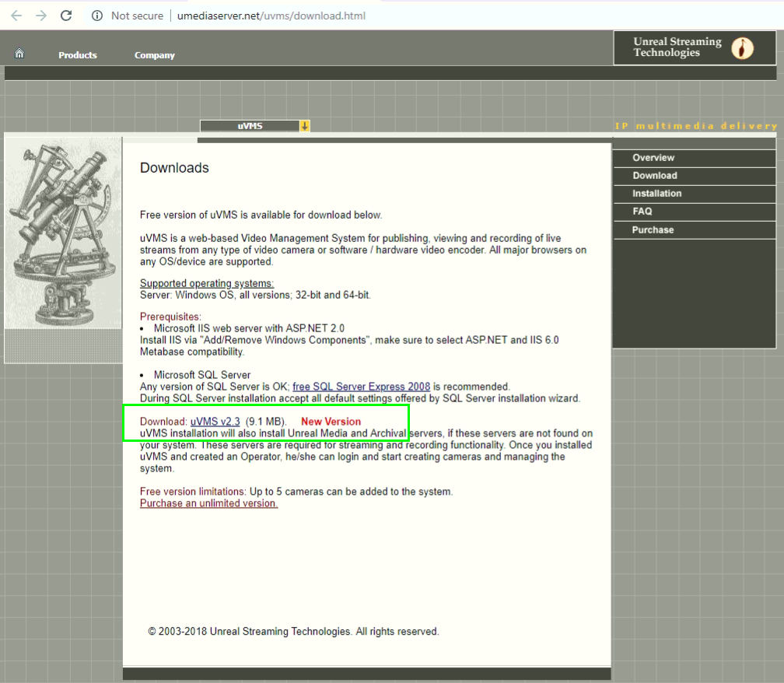The height and width of the screenshot is (683, 784).
Task: Click the browser forward arrow
Action: click(41, 16)
